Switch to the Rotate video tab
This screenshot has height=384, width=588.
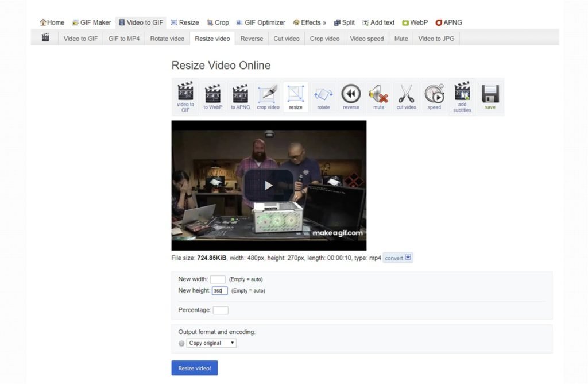tap(167, 39)
